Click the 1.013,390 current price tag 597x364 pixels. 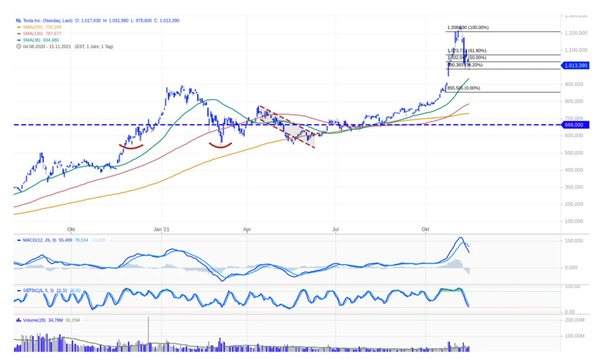(576, 66)
